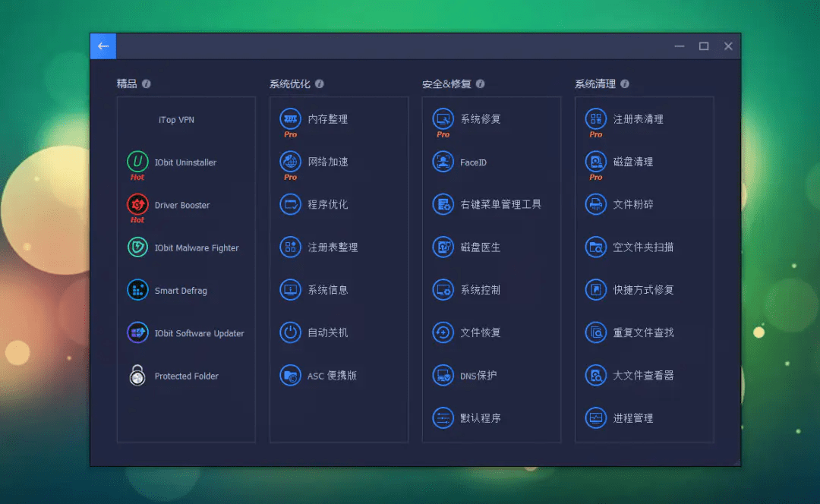Click the 自动关机 power icon
The image size is (820, 504).
coord(290,332)
